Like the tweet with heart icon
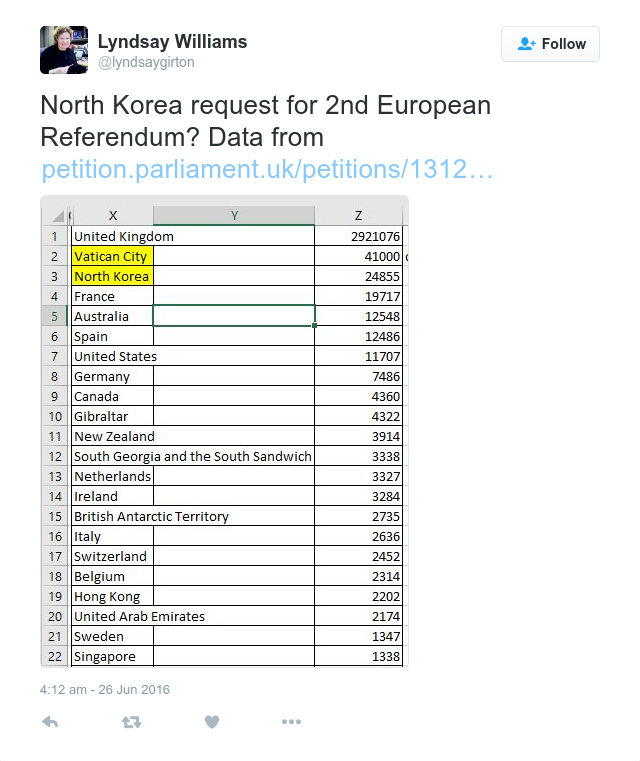This screenshot has height=761, width=640. [x=212, y=722]
